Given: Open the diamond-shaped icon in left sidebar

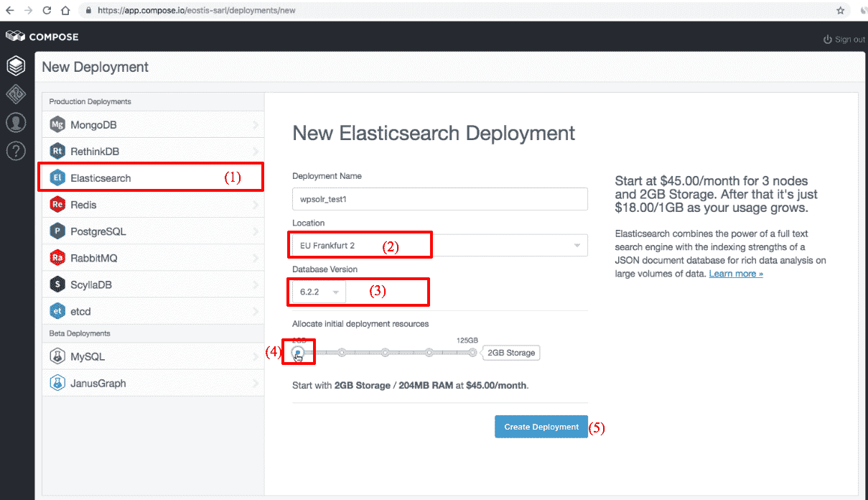Looking at the screenshot, I should click(x=16, y=94).
